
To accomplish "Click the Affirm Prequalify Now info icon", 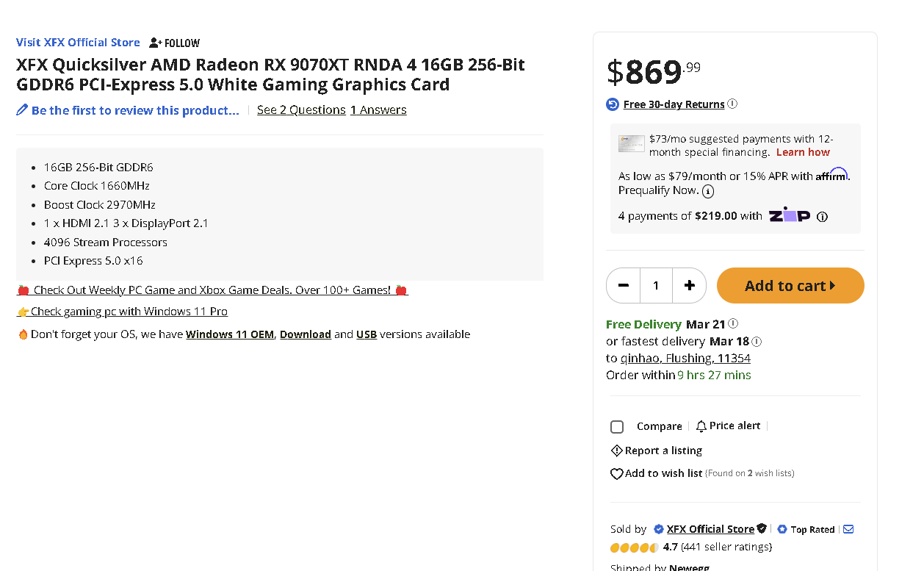I will click(708, 191).
